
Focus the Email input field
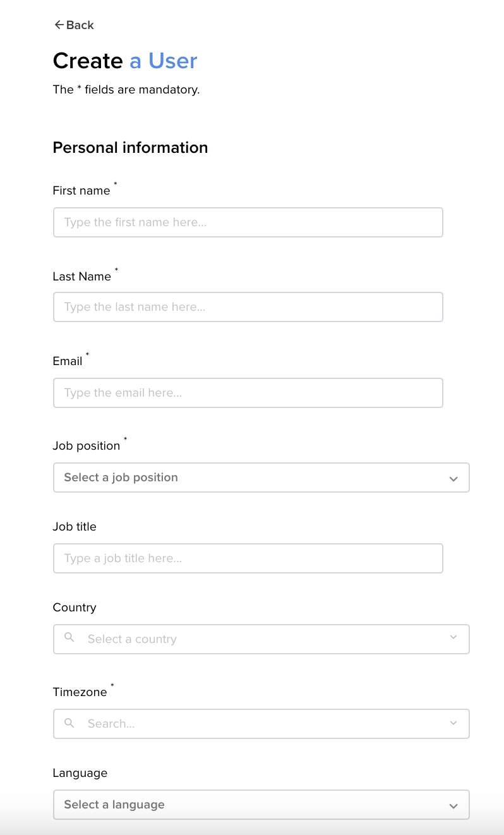(248, 393)
